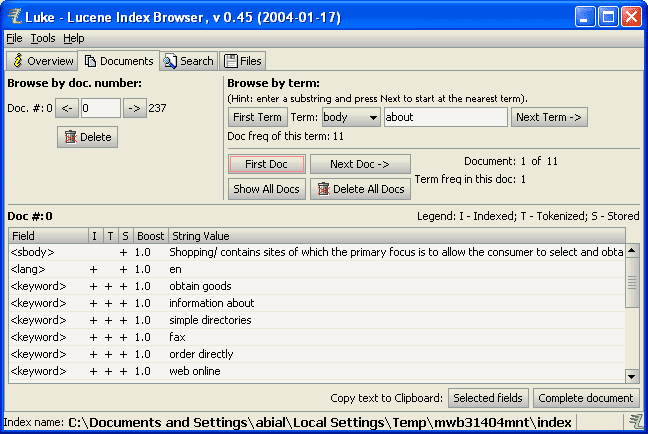648x434 pixels.
Task: Switch to the Search tab
Action: coord(188,61)
